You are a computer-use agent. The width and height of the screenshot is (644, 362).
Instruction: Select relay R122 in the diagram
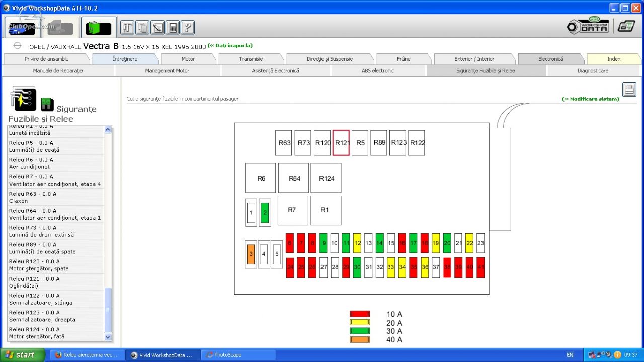417,143
